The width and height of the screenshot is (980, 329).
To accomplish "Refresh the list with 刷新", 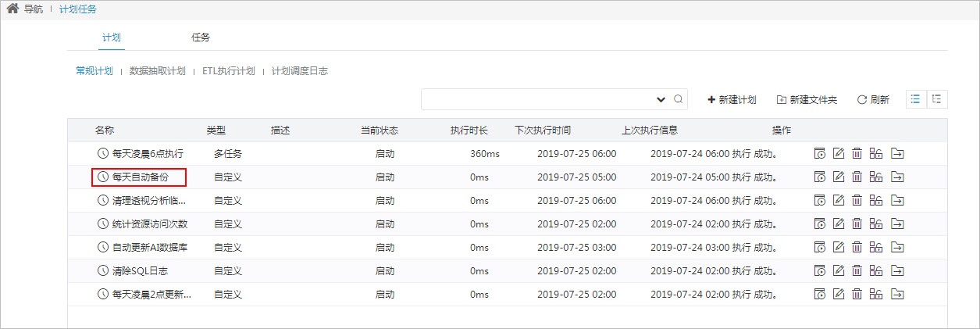I will point(873,99).
